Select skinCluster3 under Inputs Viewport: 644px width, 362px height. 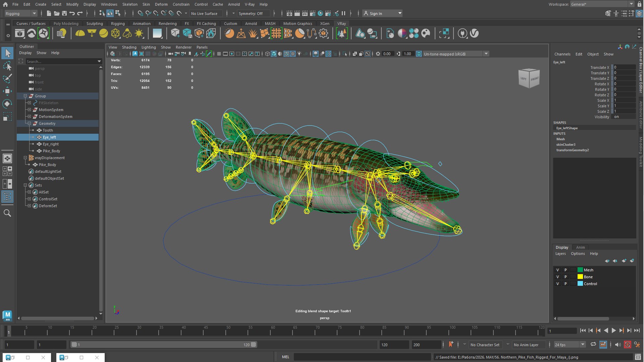coord(566,144)
